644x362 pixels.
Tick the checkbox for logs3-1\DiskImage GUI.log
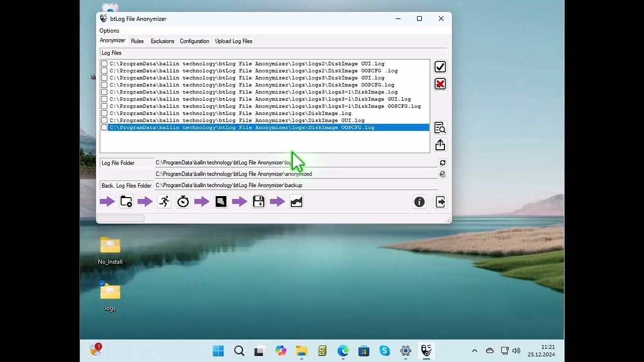pyautogui.click(x=104, y=99)
